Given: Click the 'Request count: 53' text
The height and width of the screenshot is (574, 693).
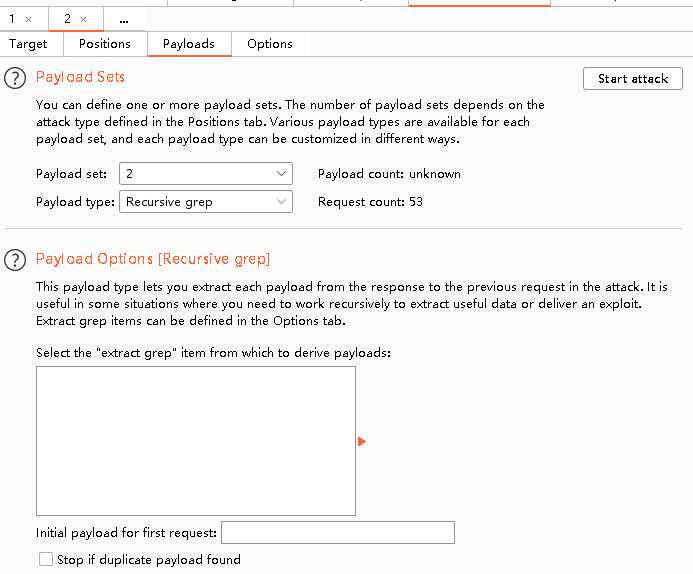Looking at the screenshot, I should [x=370, y=202].
